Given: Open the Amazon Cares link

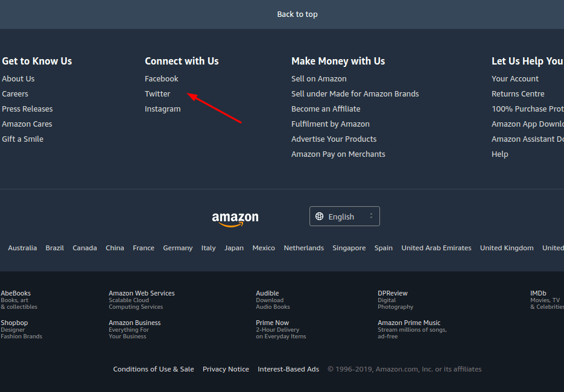Looking at the screenshot, I should coord(27,124).
